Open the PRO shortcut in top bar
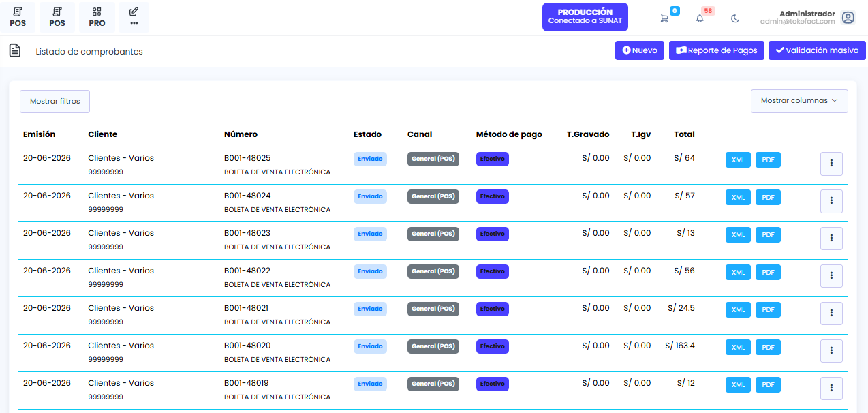 tap(97, 17)
